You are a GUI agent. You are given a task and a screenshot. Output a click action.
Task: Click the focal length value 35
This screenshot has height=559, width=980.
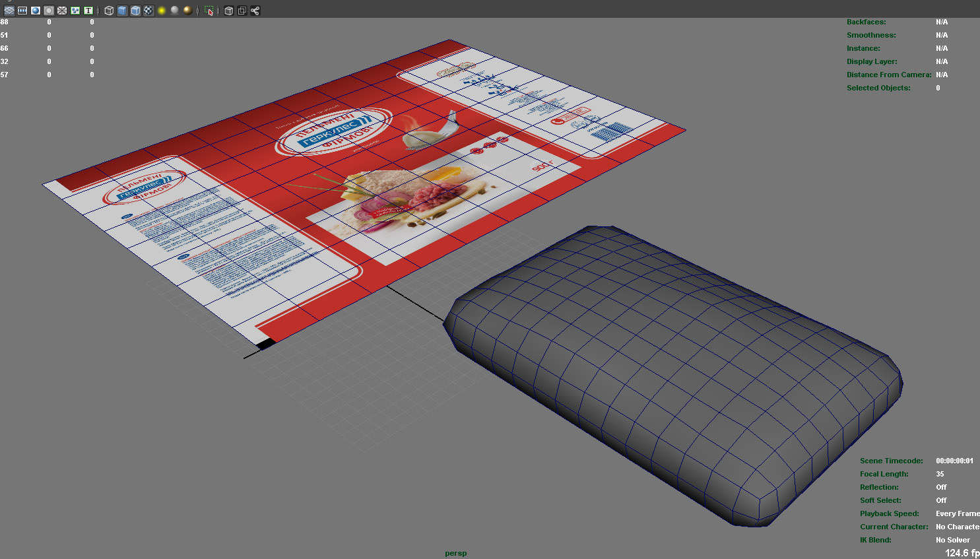pyautogui.click(x=940, y=474)
